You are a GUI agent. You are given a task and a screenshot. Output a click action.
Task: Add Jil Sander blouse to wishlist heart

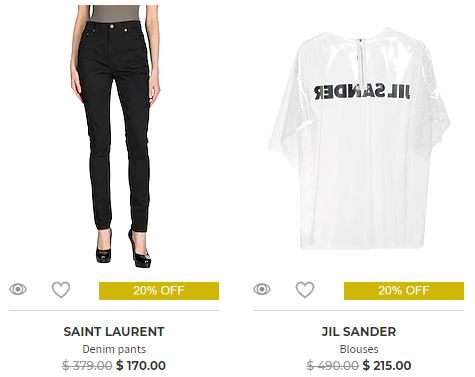coord(305,290)
